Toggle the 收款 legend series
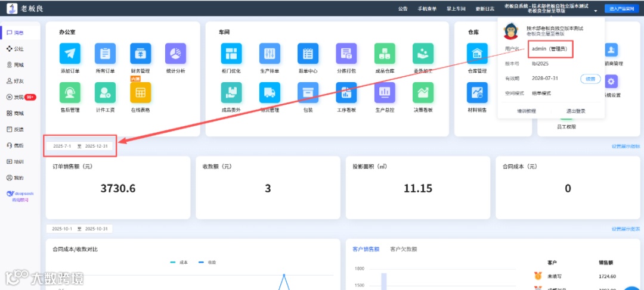This screenshot has height=290, width=644. 207,262
